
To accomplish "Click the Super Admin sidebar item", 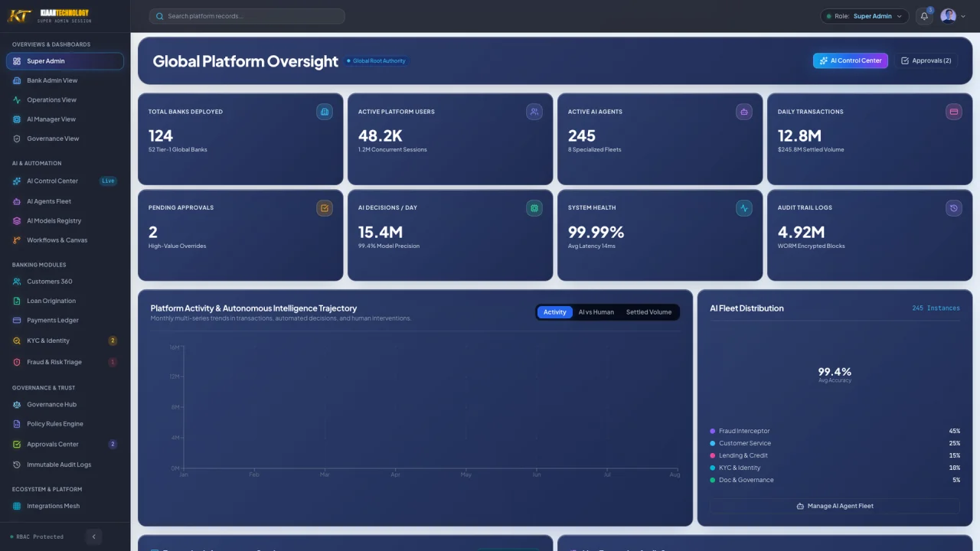I will pos(65,61).
